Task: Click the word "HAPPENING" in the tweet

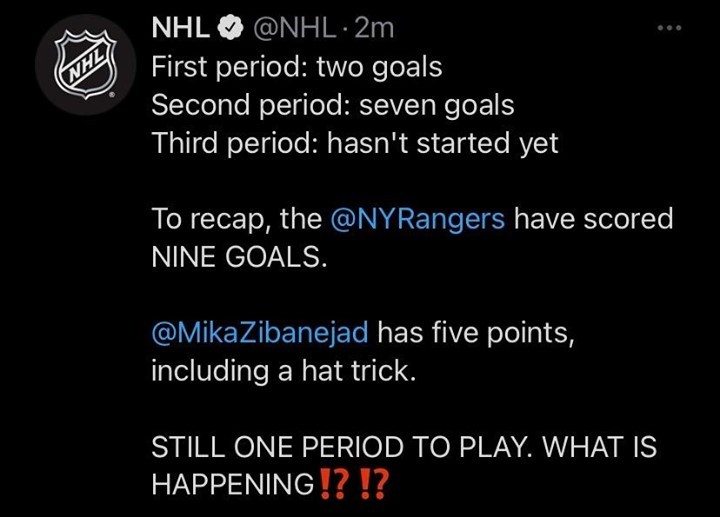Action: click(x=232, y=485)
